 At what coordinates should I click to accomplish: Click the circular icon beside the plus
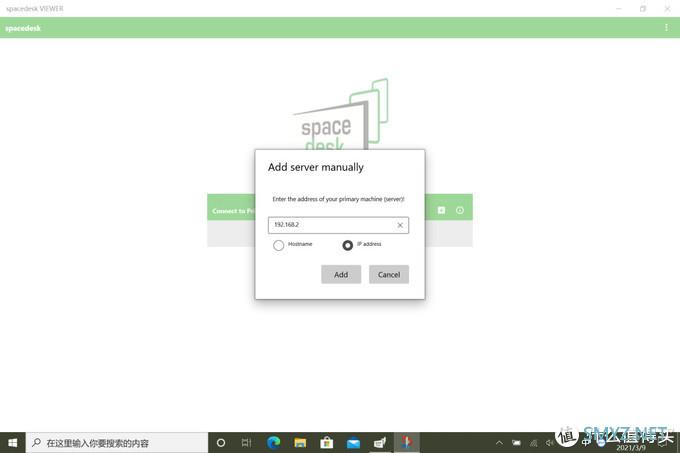coord(460,210)
